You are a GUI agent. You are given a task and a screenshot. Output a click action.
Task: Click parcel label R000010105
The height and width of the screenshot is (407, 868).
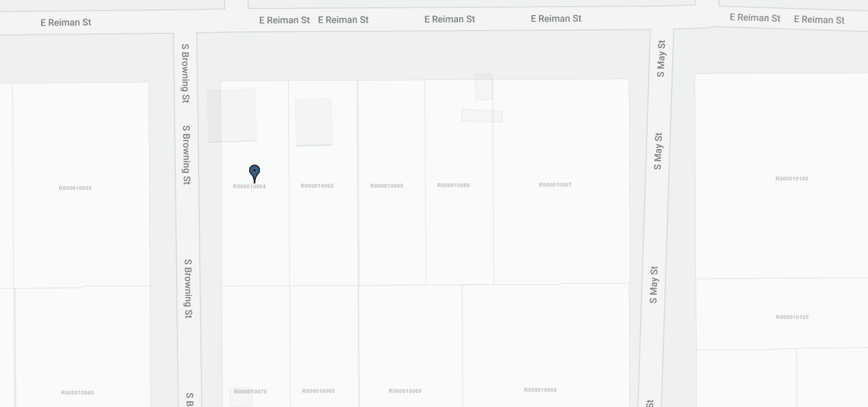tap(792, 317)
